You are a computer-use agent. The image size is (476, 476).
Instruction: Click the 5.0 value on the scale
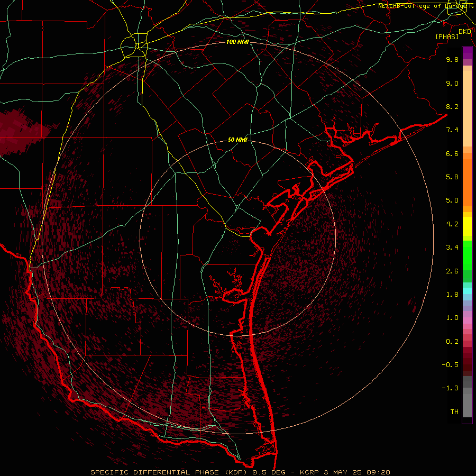click(452, 200)
